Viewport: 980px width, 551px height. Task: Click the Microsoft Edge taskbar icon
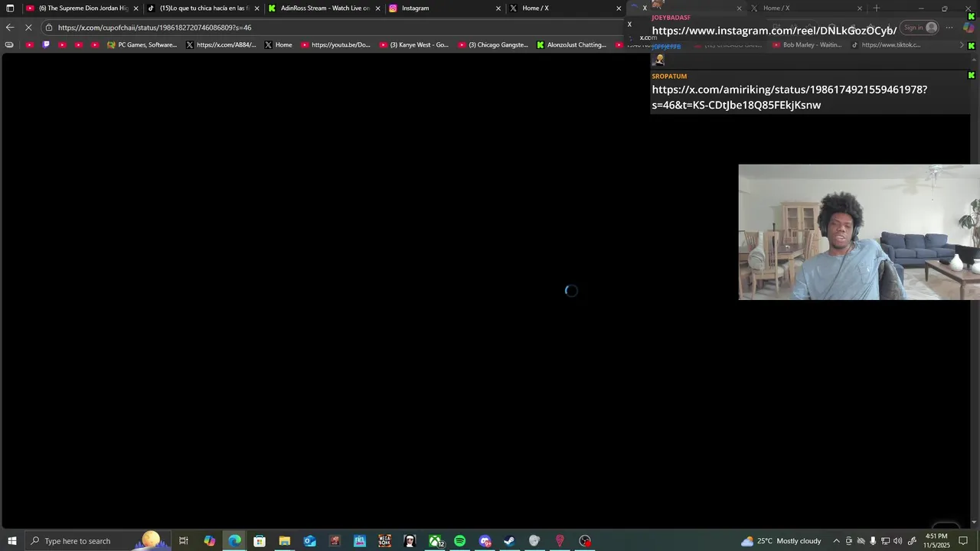[x=234, y=541]
